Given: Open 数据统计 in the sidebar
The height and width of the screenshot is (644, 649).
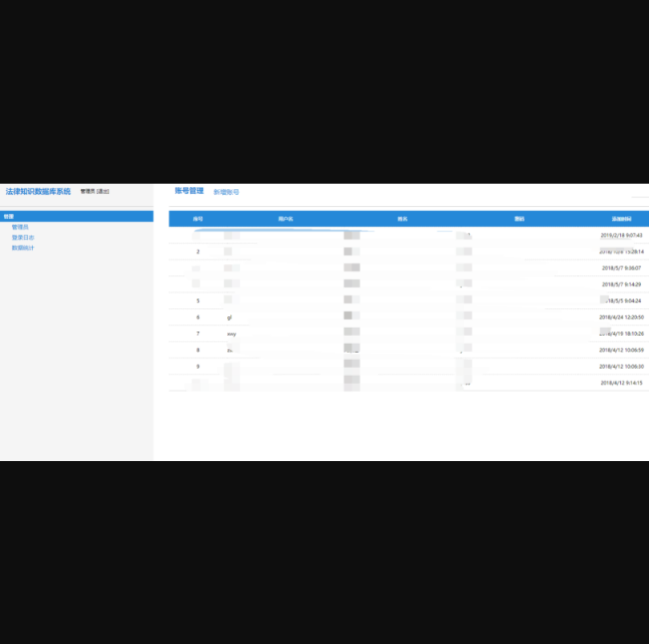Looking at the screenshot, I should pyautogui.click(x=22, y=248).
